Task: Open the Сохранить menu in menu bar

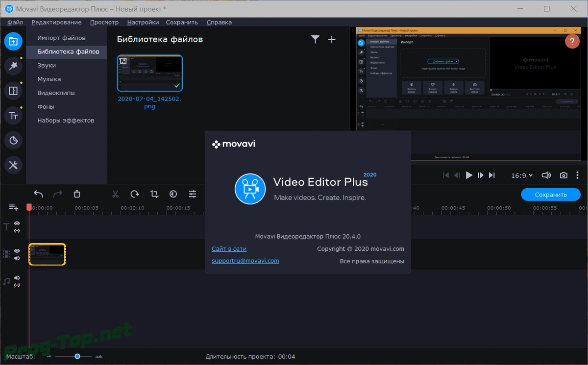Action: [x=182, y=22]
